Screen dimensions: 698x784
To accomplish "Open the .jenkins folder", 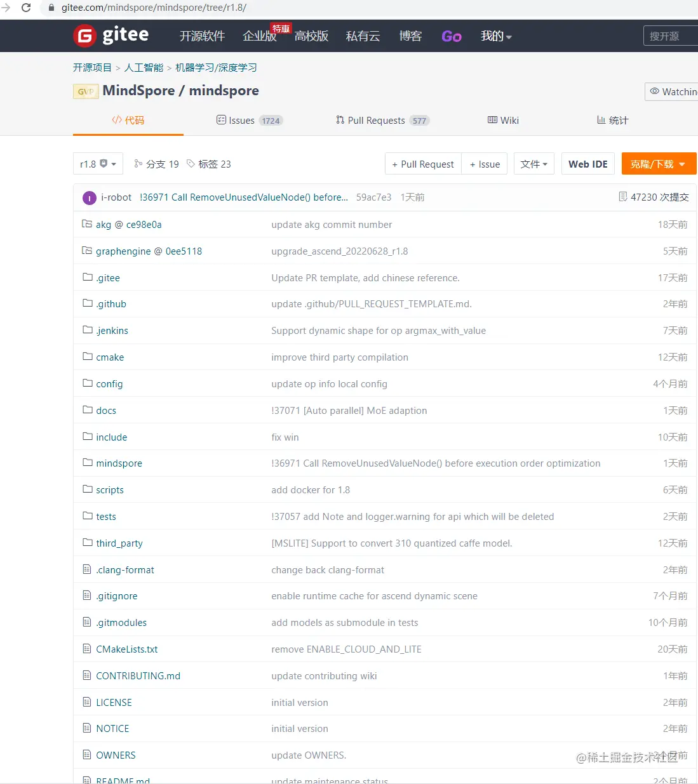I will pyautogui.click(x=112, y=331).
